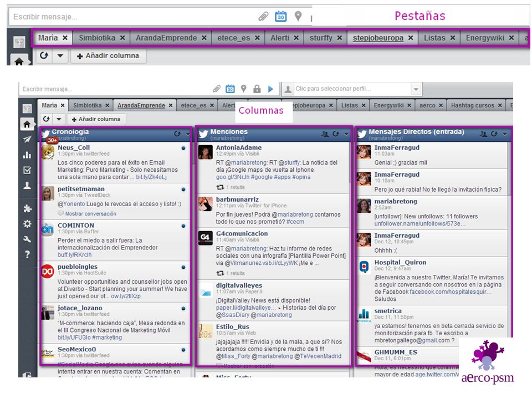The width and height of the screenshot is (532, 399).
Task: Refresh the Mensajes Directos column
Action: [x=494, y=134]
